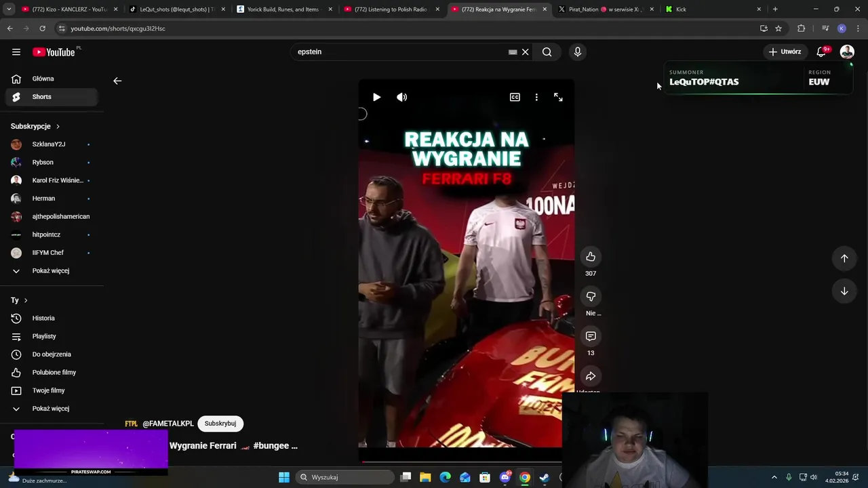Open a new Chrome tab
The image size is (868, 488).
pyautogui.click(x=775, y=9)
